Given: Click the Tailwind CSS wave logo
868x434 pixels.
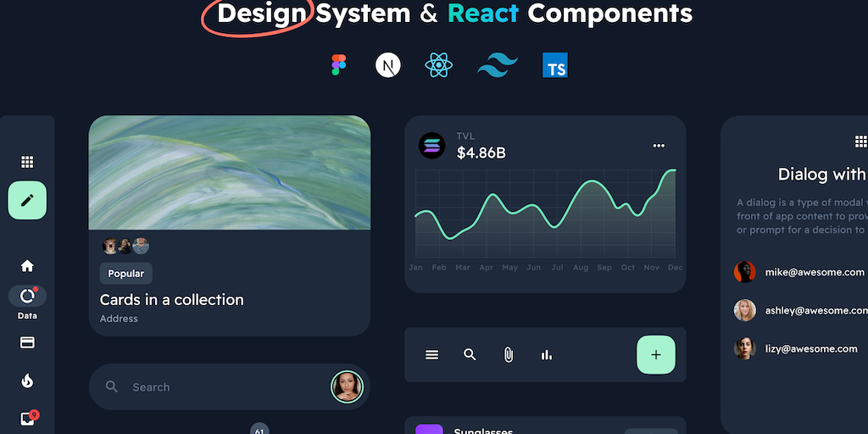Looking at the screenshot, I should click(x=498, y=65).
